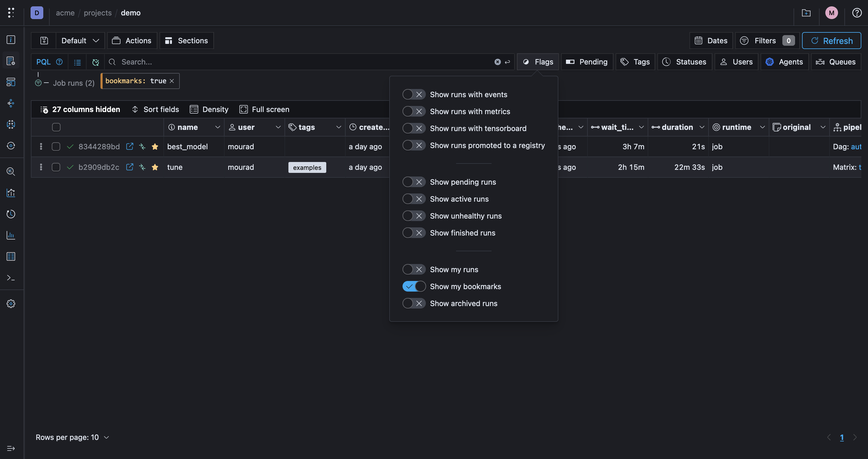Image resolution: width=868 pixels, height=459 pixels.
Task: Open the Pending filter menu
Action: (x=587, y=62)
